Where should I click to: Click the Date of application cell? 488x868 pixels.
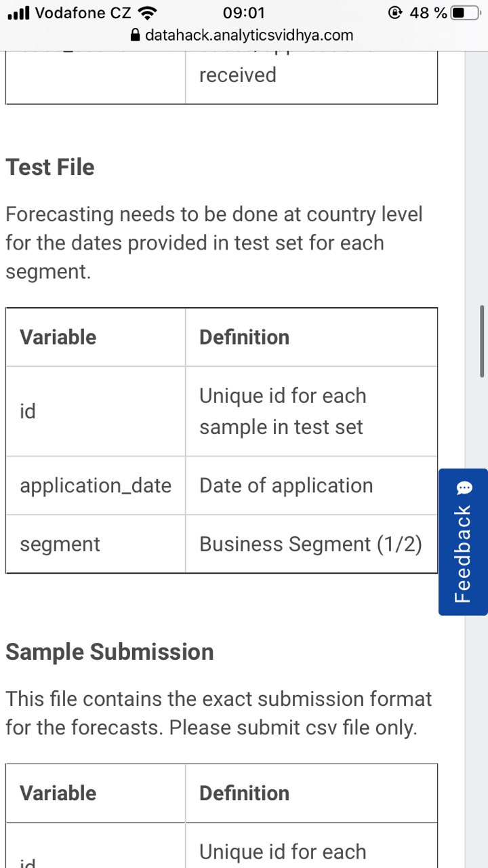click(x=311, y=486)
